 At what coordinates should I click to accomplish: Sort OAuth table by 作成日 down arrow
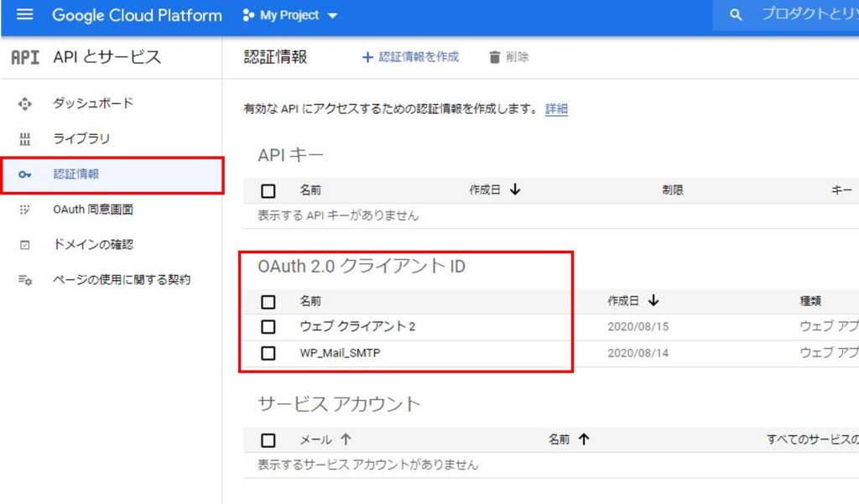tap(653, 300)
